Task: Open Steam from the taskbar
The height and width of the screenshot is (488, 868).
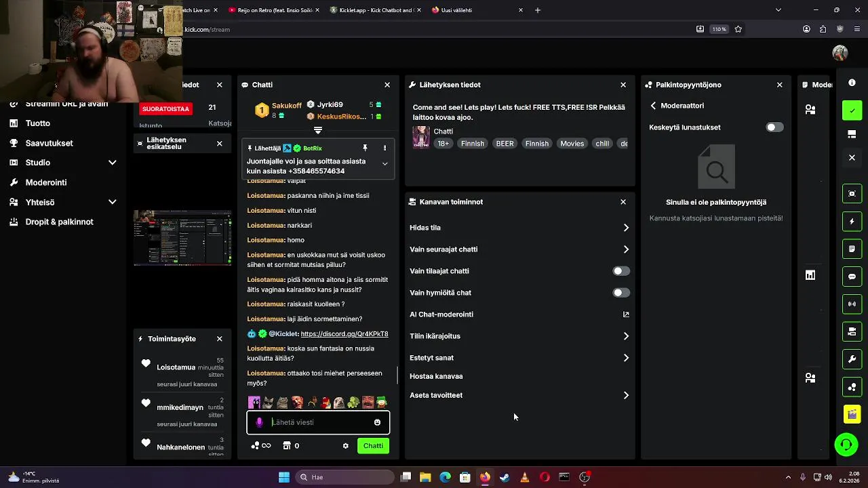Action: coord(505,477)
